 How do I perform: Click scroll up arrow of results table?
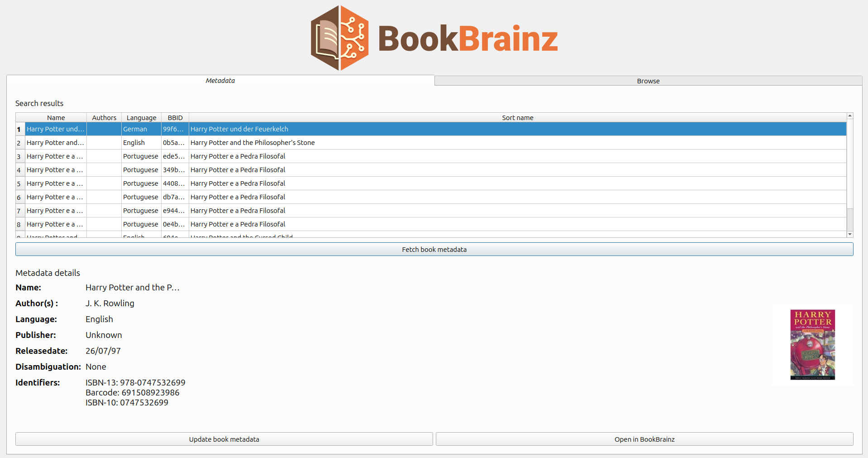[850, 116]
